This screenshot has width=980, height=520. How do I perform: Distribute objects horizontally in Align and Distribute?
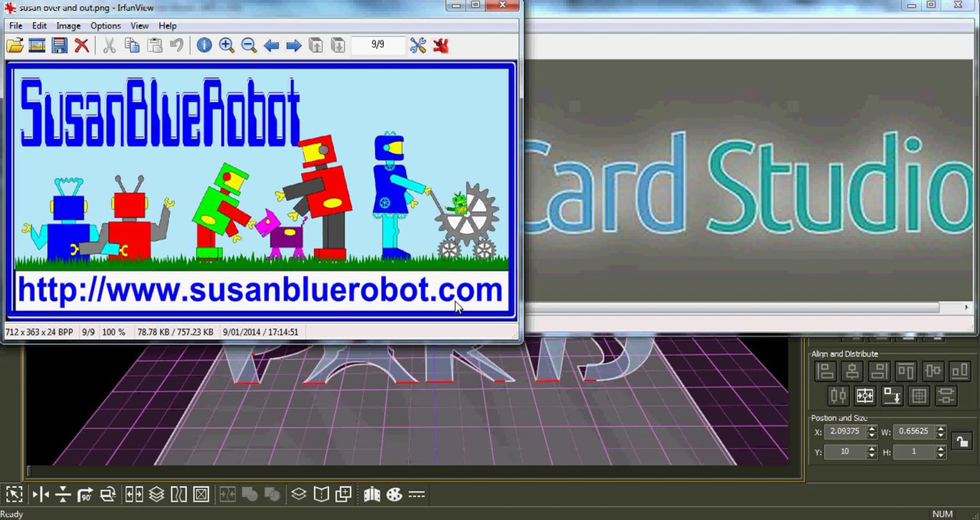click(x=838, y=395)
